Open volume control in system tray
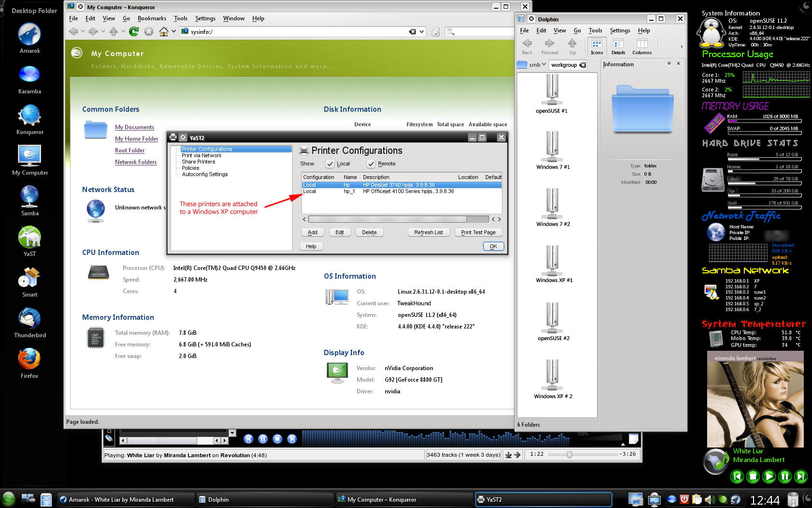Viewport: 812px width, 508px height. pyautogui.click(x=710, y=500)
